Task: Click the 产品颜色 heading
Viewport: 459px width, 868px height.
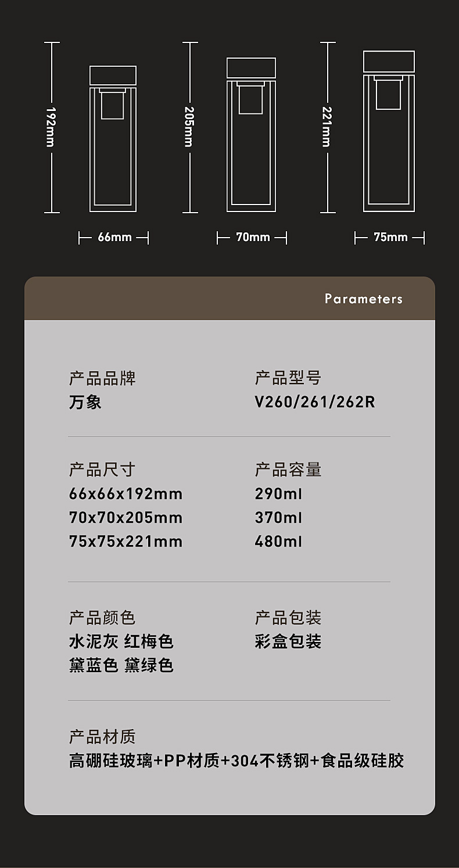Action: point(102,618)
